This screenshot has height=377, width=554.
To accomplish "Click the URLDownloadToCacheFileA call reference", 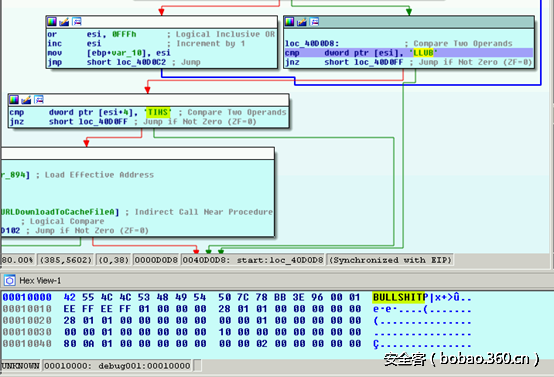I will point(60,212).
